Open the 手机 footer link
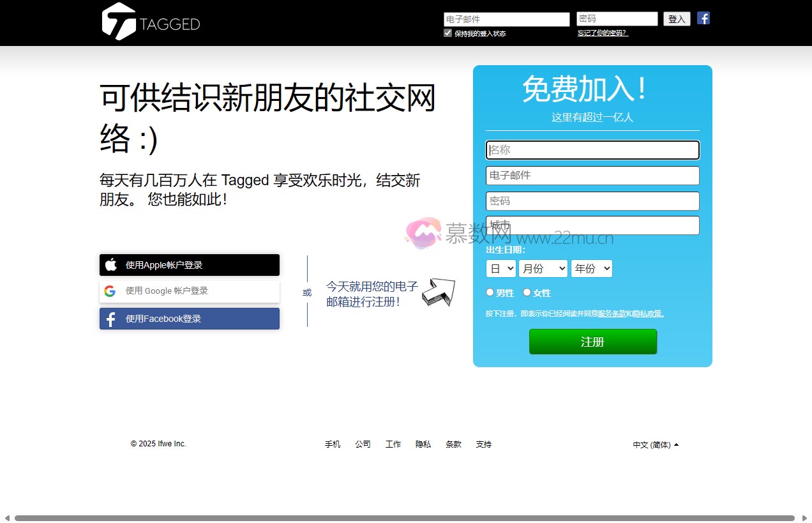Viewport: 812px width, 523px height. (x=333, y=444)
